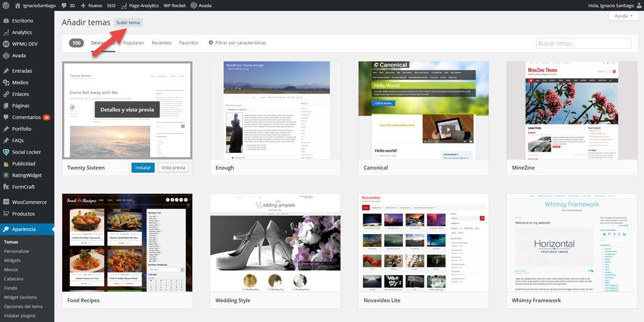Open the Food Recipes theme thumbnail
The width and height of the screenshot is (644, 322).
point(127,243)
